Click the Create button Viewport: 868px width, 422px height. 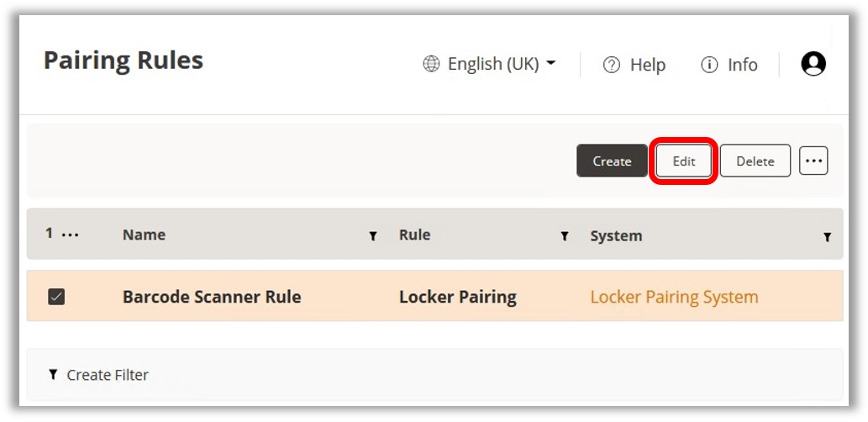point(612,161)
